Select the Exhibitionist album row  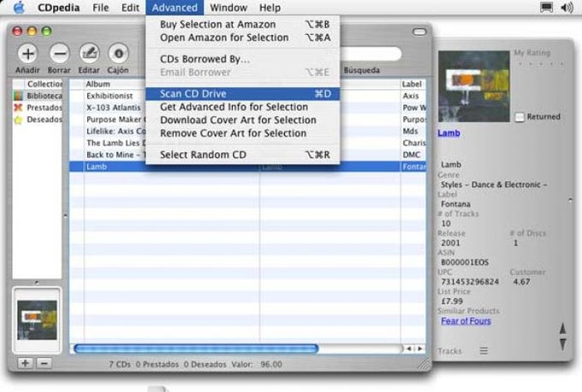110,96
